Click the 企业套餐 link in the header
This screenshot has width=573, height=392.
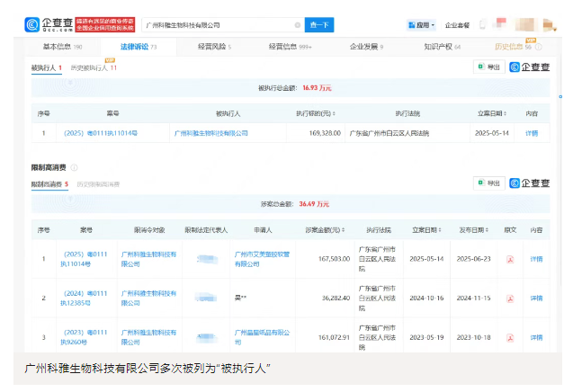pyautogui.click(x=458, y=25)
